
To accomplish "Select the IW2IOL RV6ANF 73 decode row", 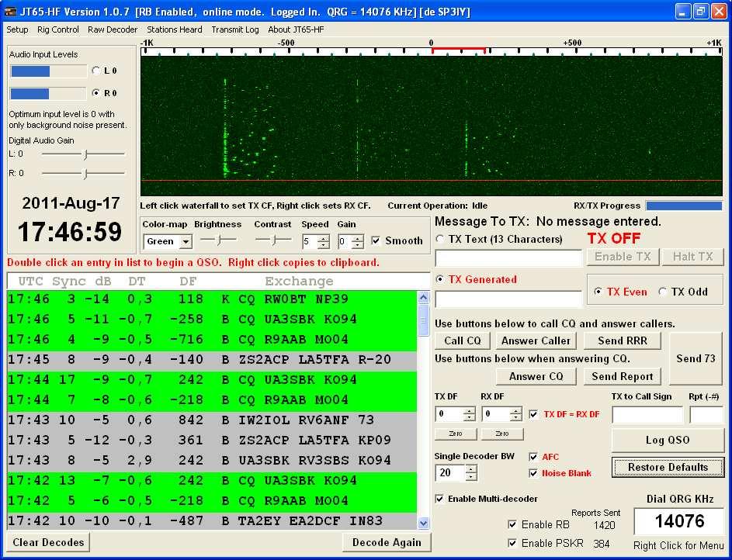I will coord(212,420).
